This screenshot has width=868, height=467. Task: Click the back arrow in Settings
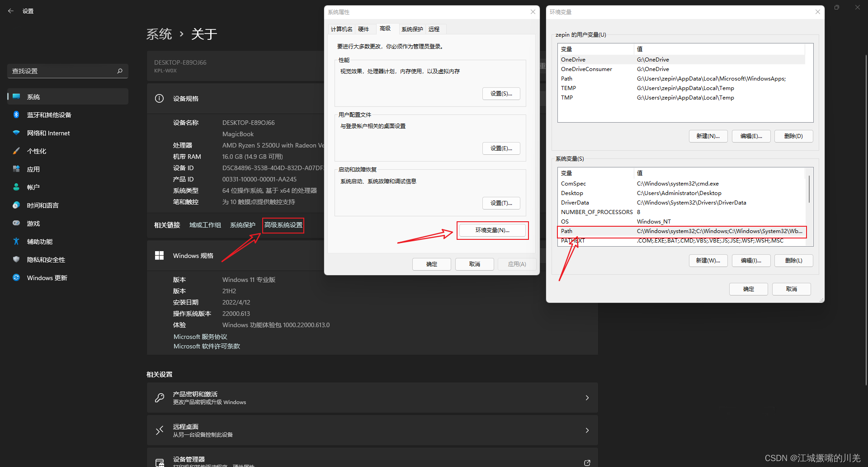[11, 11]
